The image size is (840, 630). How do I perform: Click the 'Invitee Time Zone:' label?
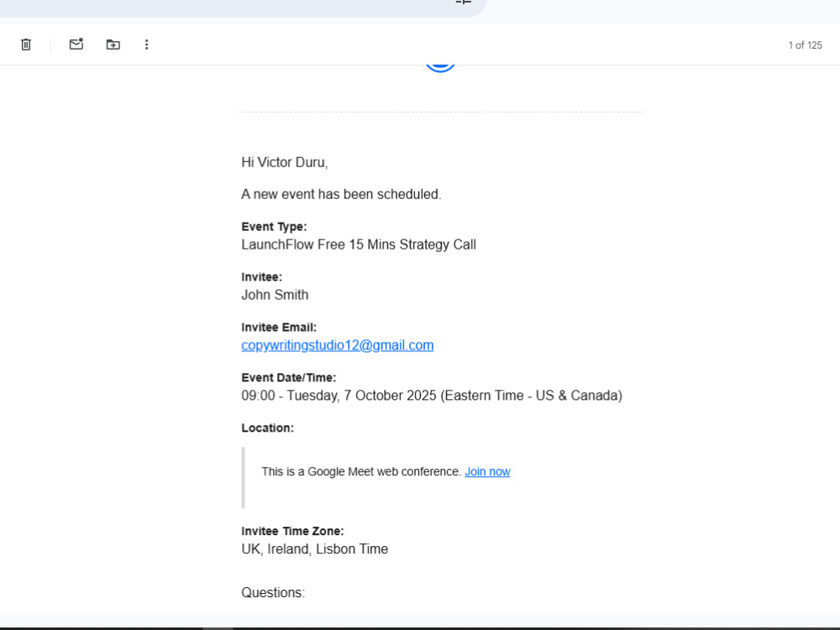click(x=292, y=531)
